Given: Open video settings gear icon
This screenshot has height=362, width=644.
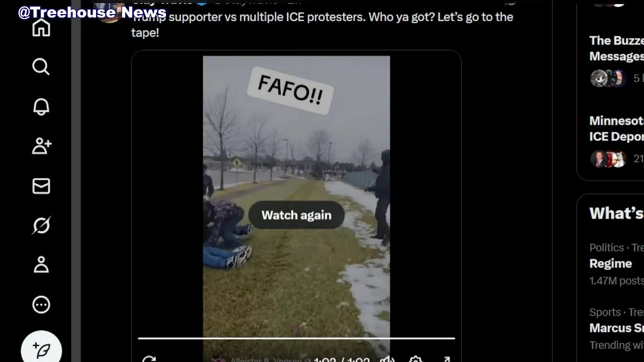Looking at the screenshot, I should [416, 359].
